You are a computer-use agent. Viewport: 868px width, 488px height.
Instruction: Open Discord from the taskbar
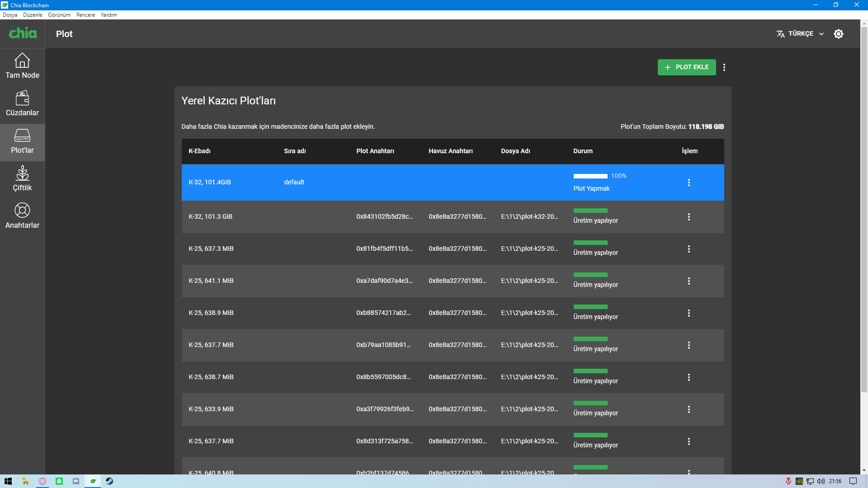pos(76,481)
